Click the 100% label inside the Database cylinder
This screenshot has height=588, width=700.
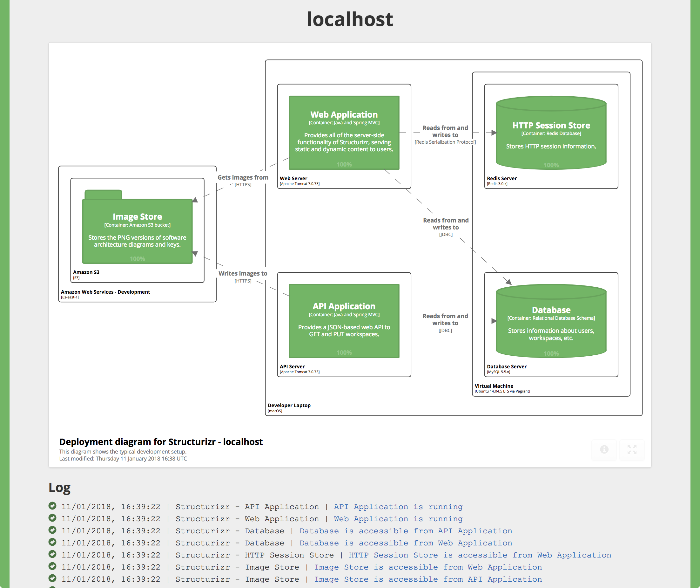tap(551, 353)
